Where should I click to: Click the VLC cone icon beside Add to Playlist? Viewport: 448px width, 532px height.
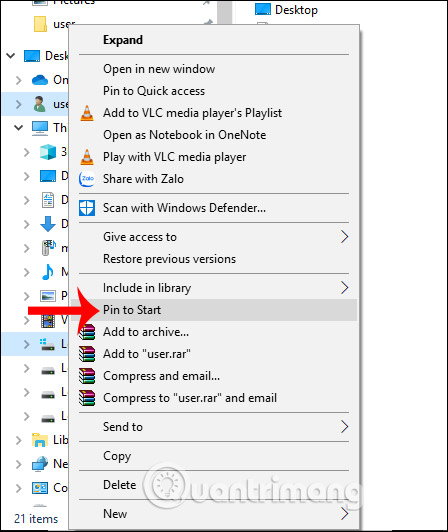tap(87, 113)
